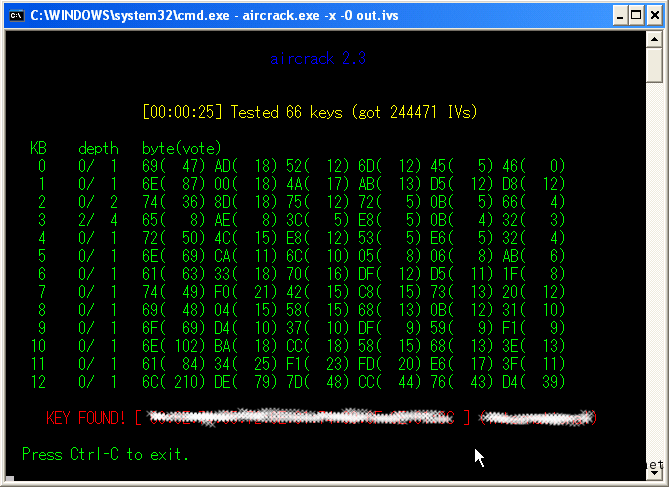Click row number '12' in KB column
Viewport: 669px width, 487px height.
point(38,382)
